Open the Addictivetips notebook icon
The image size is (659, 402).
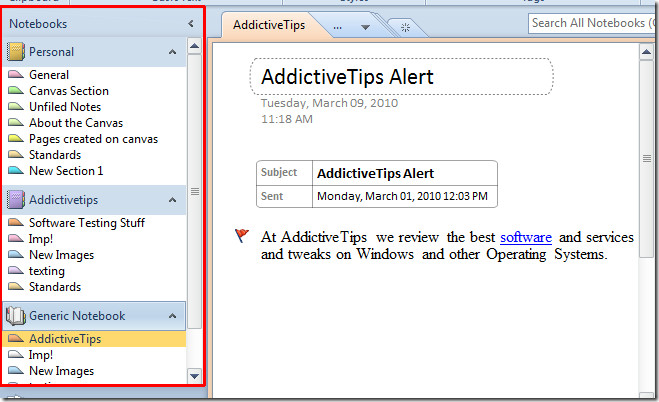pos(16,200)
